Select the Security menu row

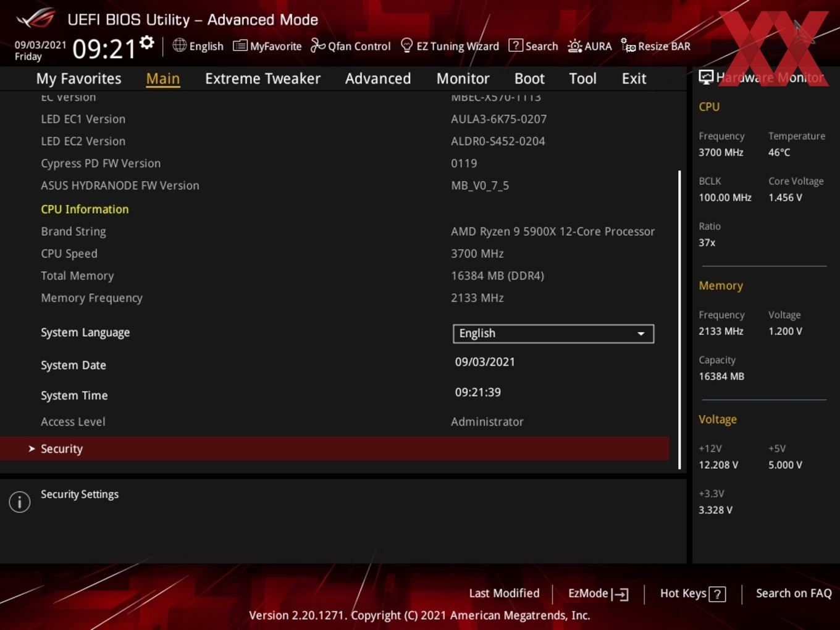pyautogui.click(x=334, y=449)
